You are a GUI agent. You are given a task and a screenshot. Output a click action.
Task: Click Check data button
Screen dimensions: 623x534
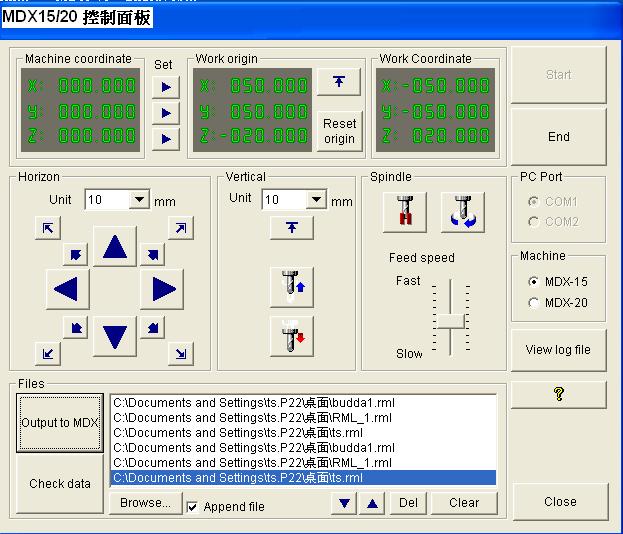[60, 484]
